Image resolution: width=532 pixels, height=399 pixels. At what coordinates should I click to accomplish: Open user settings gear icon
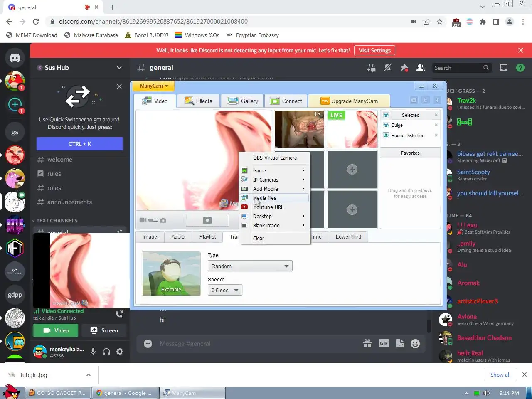(x=120, y=352)
